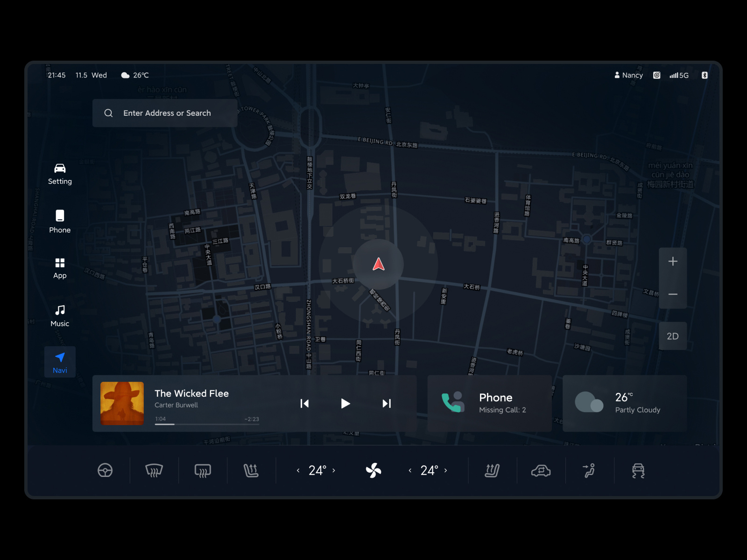Open Phone panel showing missed calls
The height and width of the screenshot is (560, 747).
tap(489, 403)
